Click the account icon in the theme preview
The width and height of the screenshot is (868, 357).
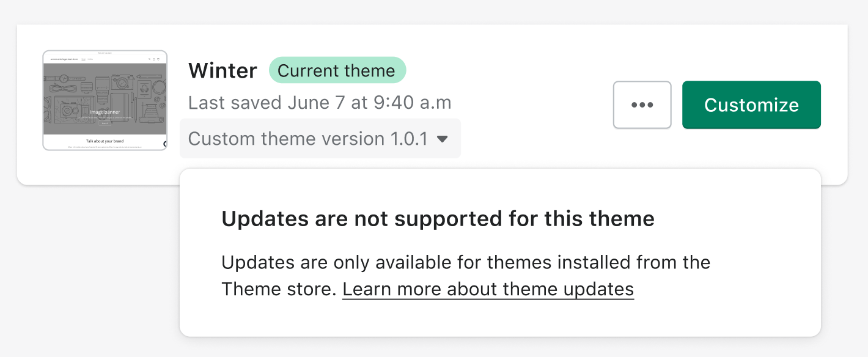pos(153,59)
